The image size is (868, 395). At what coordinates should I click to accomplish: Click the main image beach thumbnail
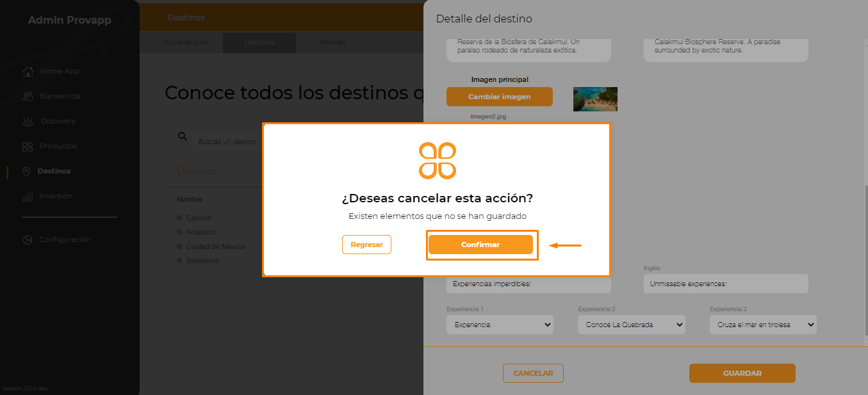tap(595, 99)
